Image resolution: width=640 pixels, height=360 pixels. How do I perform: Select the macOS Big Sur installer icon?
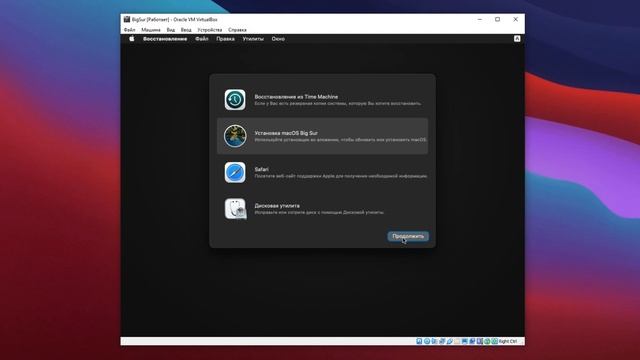point(235,136)
